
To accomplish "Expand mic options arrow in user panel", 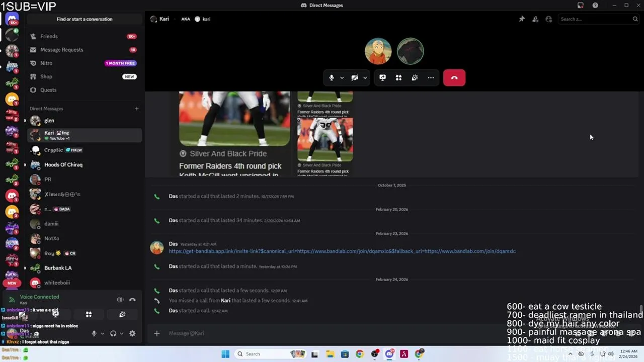I will coord(102,333).
